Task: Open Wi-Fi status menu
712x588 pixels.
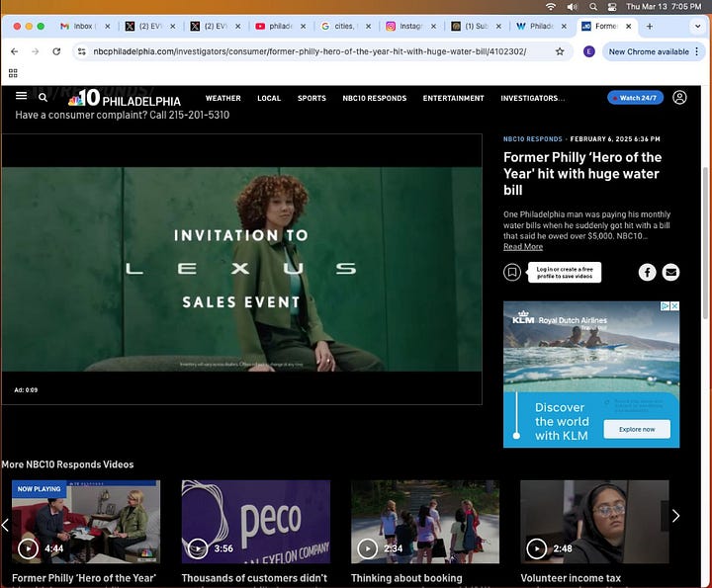Action: (551, 7)
